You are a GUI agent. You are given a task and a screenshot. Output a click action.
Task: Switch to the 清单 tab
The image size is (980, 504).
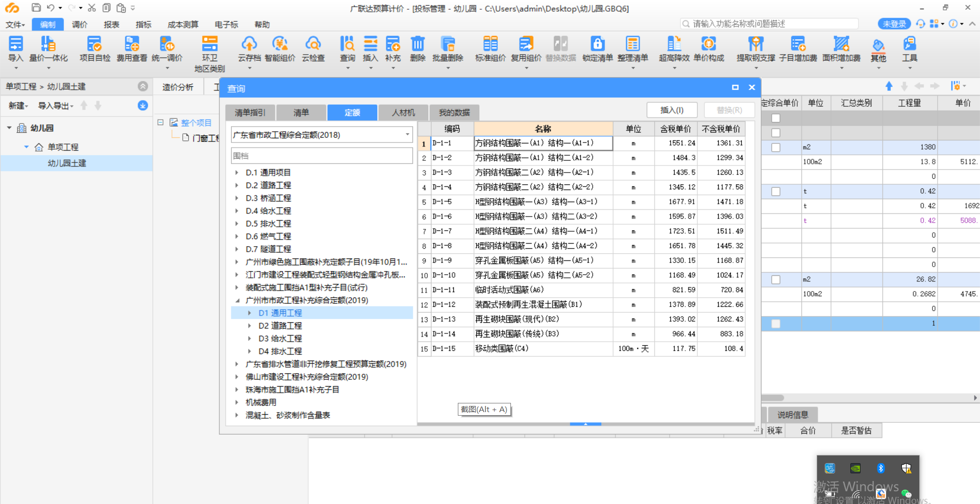301,112
